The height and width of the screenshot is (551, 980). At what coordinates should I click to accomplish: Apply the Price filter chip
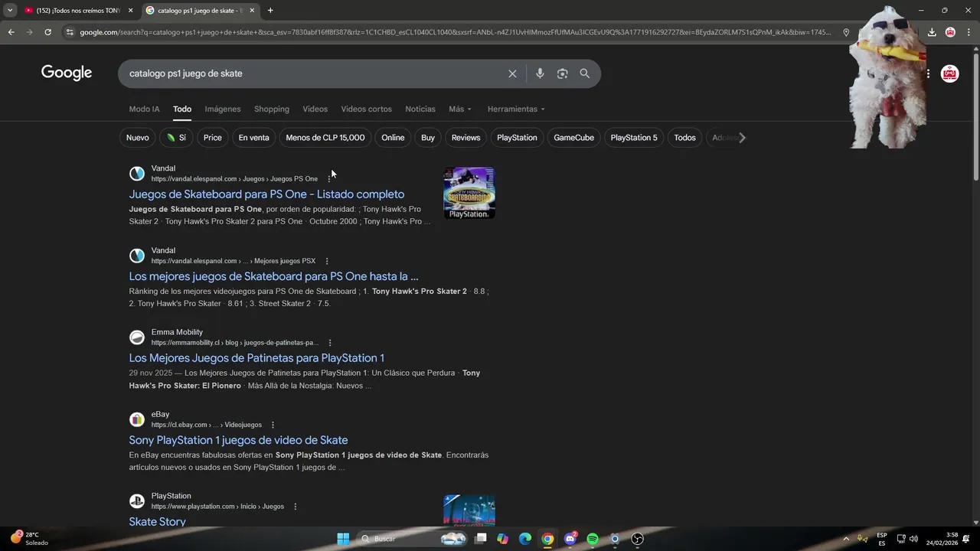point(213,138)
